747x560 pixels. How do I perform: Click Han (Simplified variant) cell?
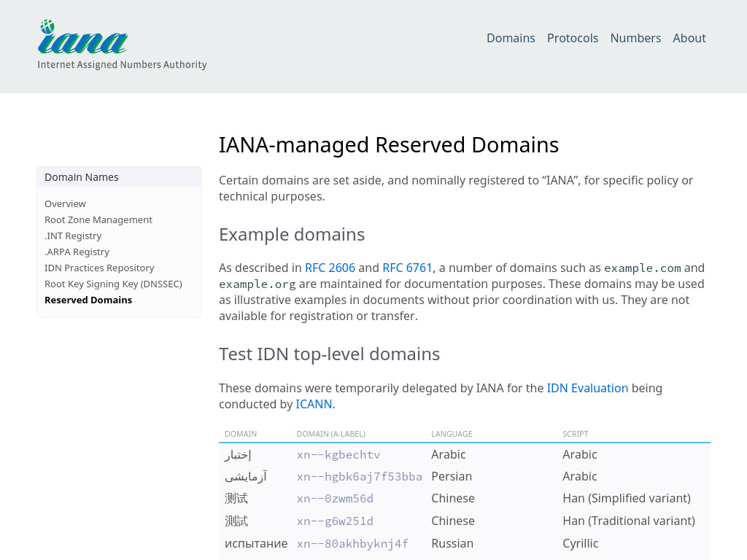(627, 499)
